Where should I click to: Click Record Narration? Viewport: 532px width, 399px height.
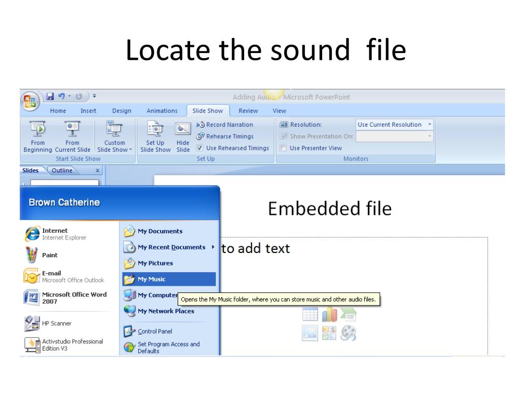pyautogui.click(x=224, y=125)
